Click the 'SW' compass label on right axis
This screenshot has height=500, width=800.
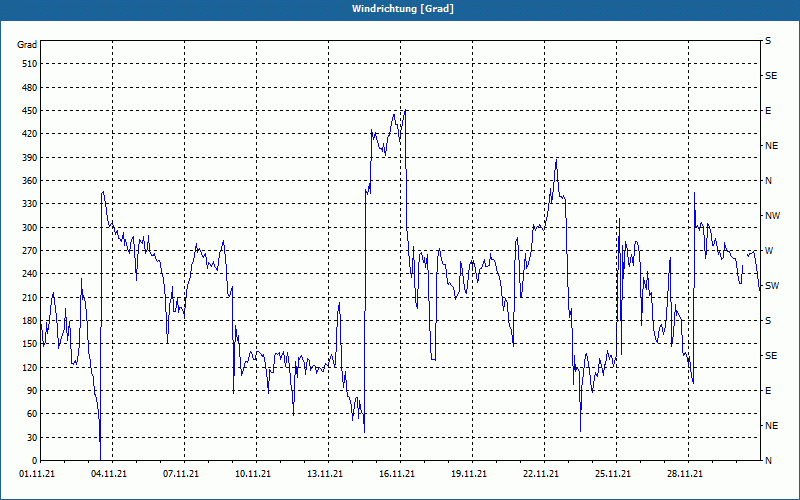[x=772, y=286]
